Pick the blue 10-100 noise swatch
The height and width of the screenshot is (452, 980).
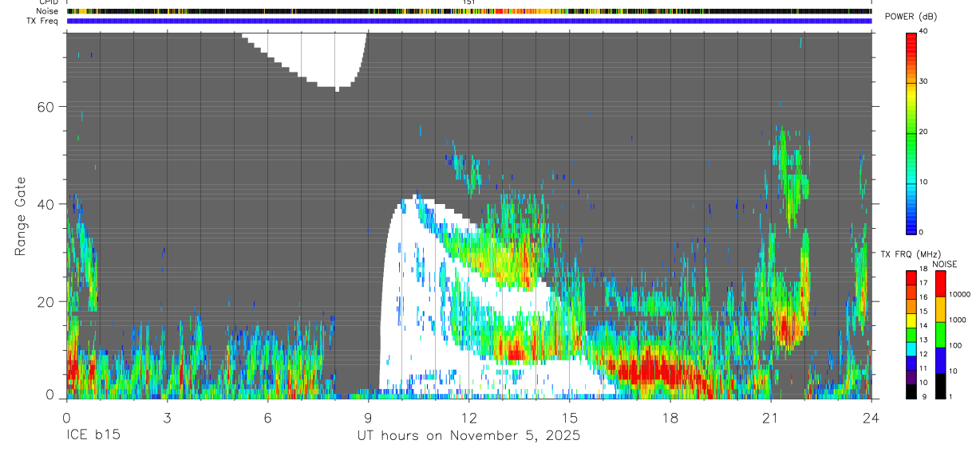coord(941,360)
